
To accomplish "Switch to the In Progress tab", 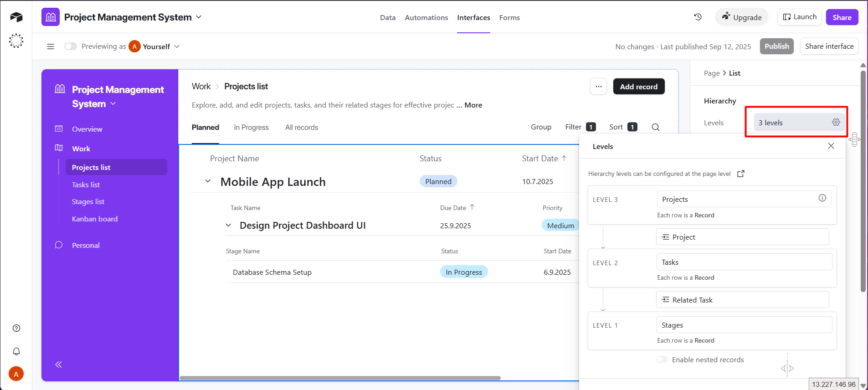I will (x=251, y=128).
